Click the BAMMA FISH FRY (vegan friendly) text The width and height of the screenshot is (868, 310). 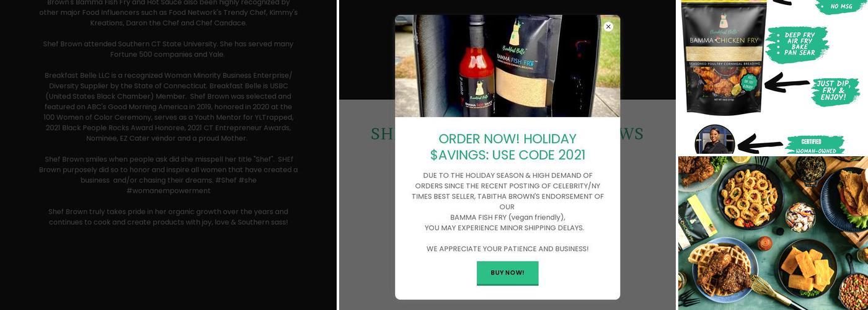coord(508,217)
